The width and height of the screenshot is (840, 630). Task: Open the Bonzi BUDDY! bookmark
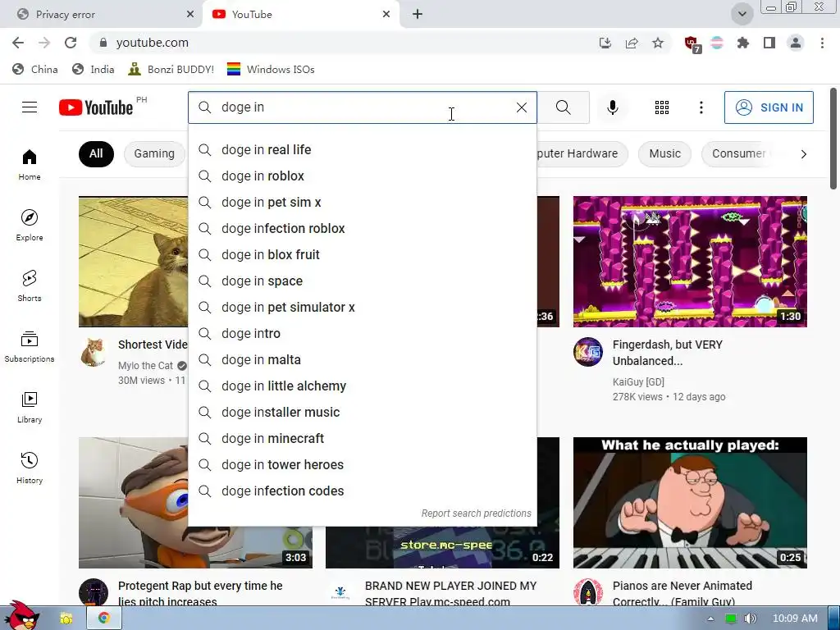(171, 69)
